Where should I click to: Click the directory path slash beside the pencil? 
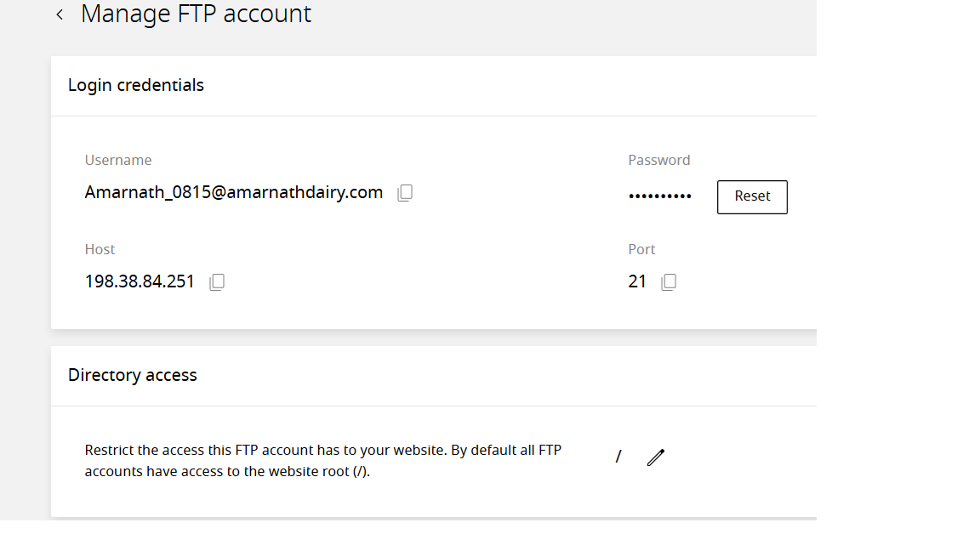618,457
